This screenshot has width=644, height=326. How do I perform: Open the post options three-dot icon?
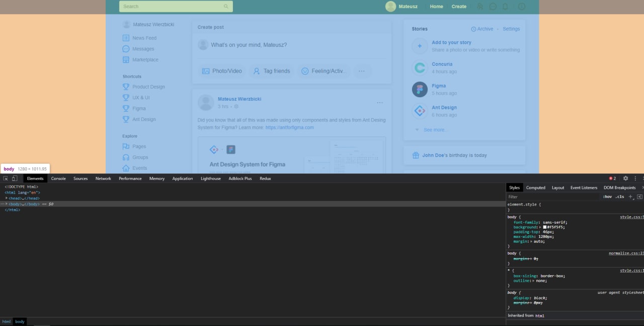(380, 103)
